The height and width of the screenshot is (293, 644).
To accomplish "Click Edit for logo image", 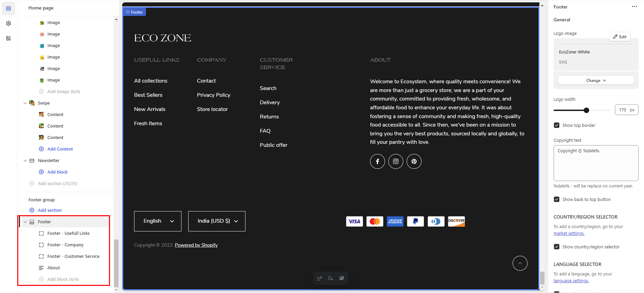I will (x=620, y=37).
